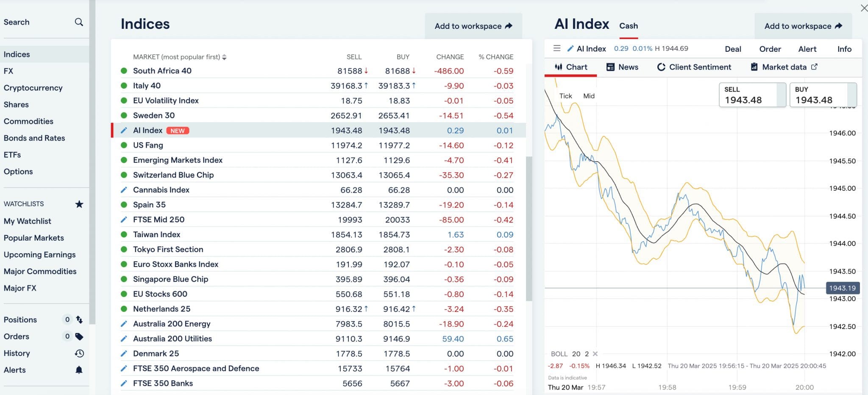Click the search magnifier icon

(x=79, y=22)
